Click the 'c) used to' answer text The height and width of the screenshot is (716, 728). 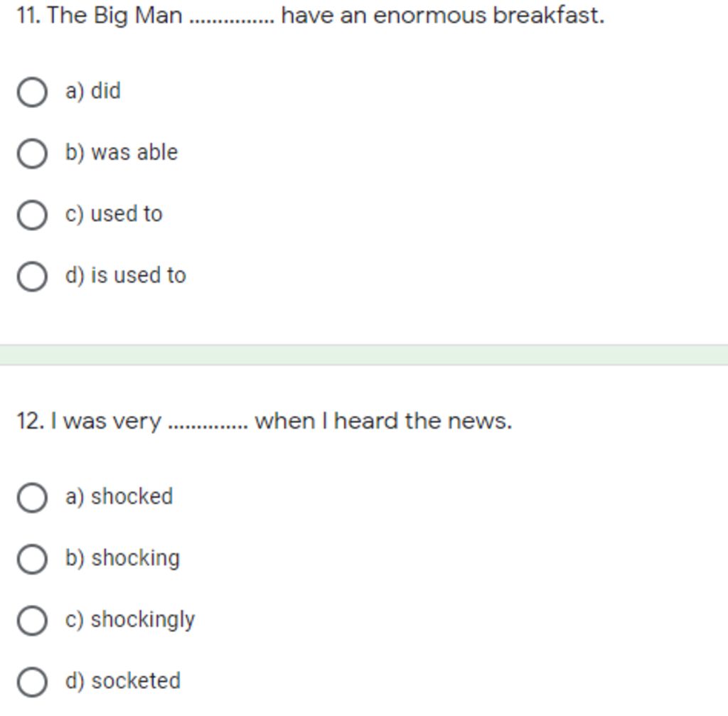pyautogui.click(x=114, y=214)
